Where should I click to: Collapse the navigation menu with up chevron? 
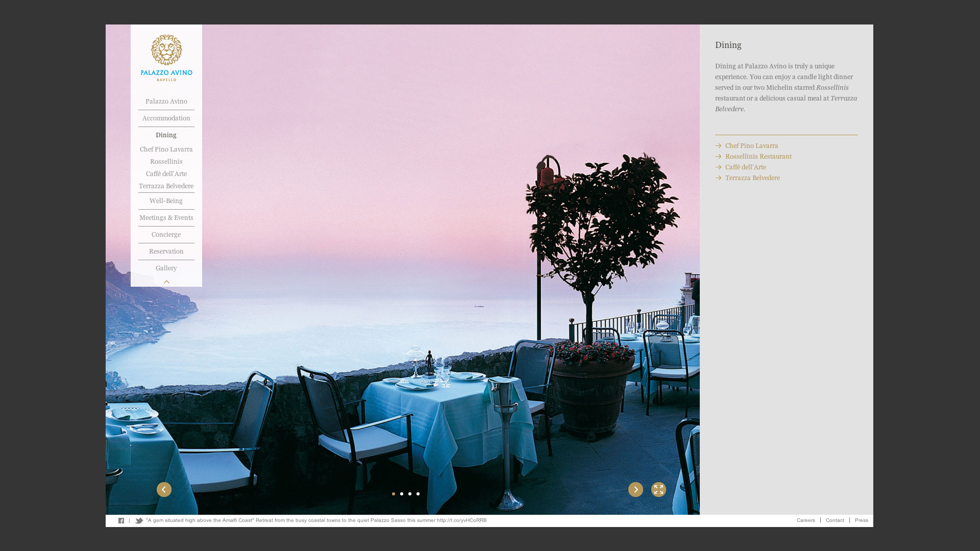coord(166,282)
